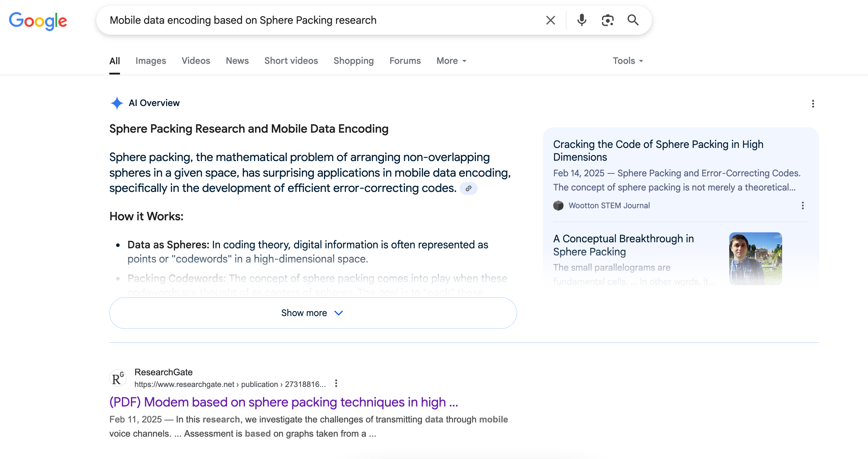Click the ResearchGate favicon

click(118, 378)
